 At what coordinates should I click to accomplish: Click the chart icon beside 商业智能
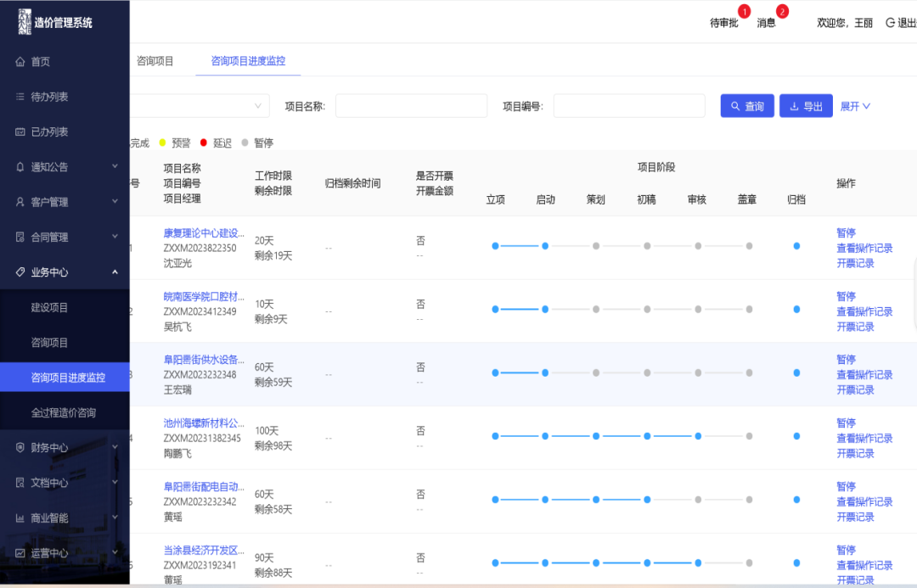point(20,518)
